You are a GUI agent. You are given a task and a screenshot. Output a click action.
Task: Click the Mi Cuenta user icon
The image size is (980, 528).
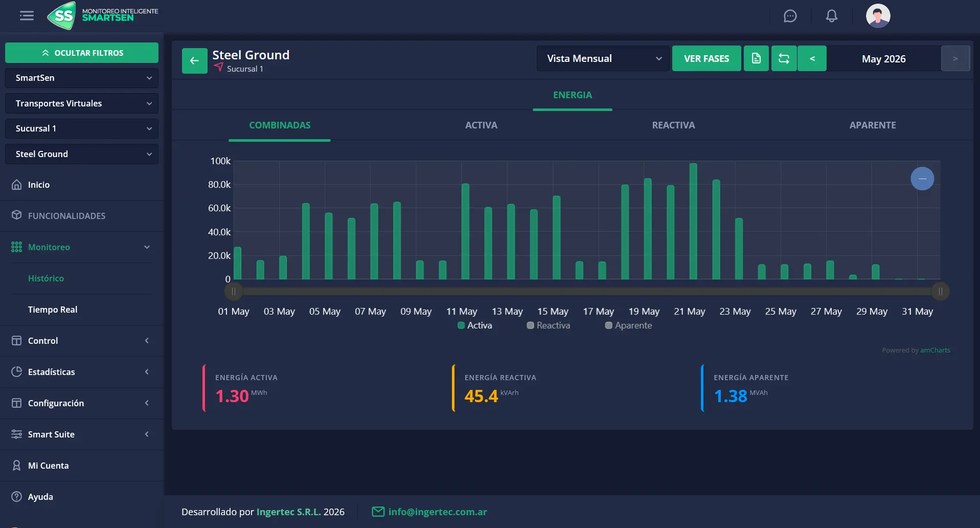[x=17, y=466]
